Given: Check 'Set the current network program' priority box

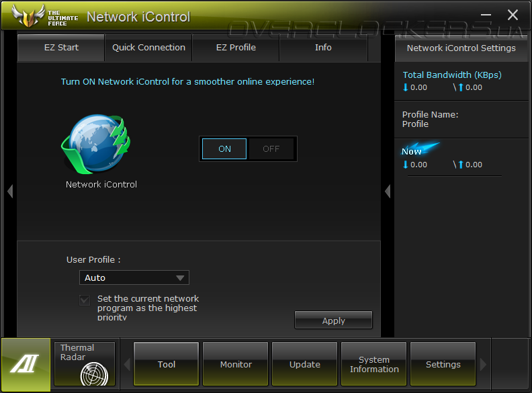Looking at the screenshot, I should coord(85,300).
